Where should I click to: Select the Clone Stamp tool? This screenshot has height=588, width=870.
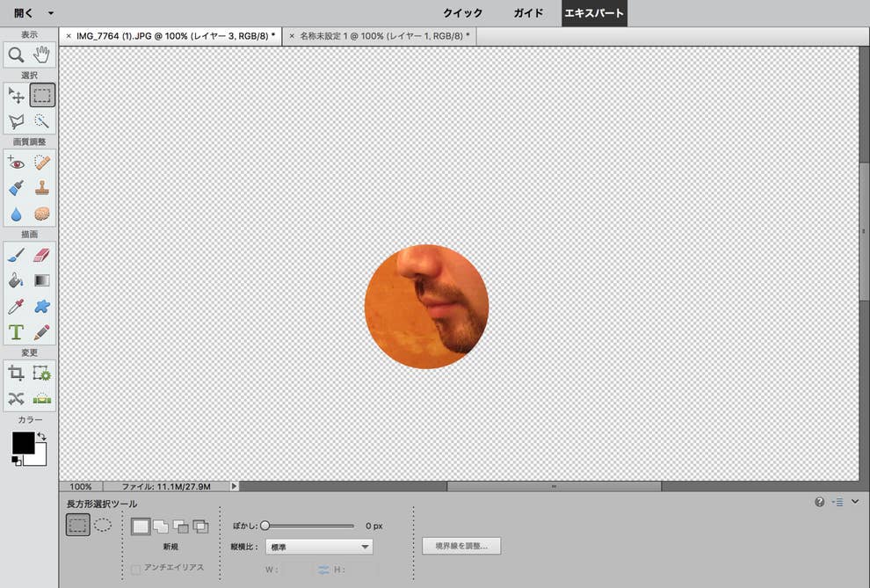(42, 188)
